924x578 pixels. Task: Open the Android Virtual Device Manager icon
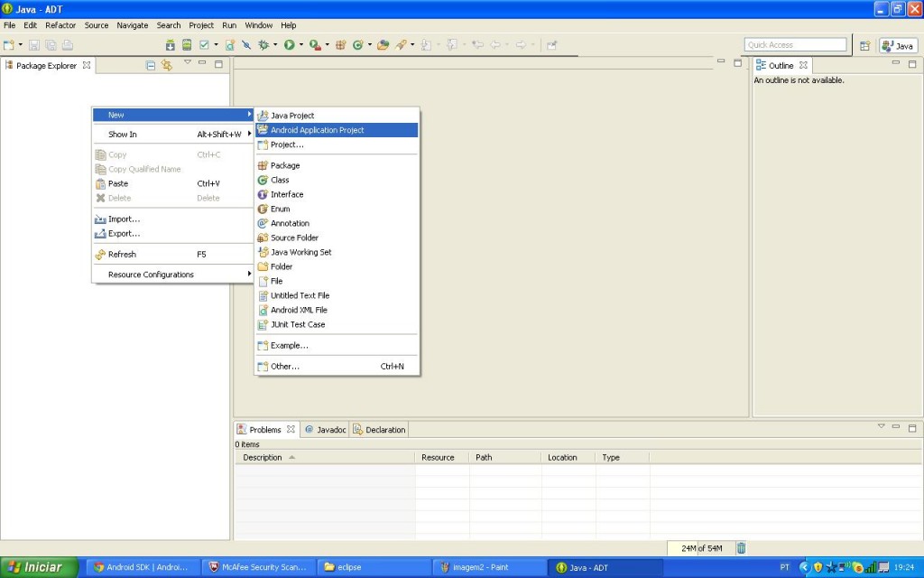pyautogui.click(x=187, y=45)
